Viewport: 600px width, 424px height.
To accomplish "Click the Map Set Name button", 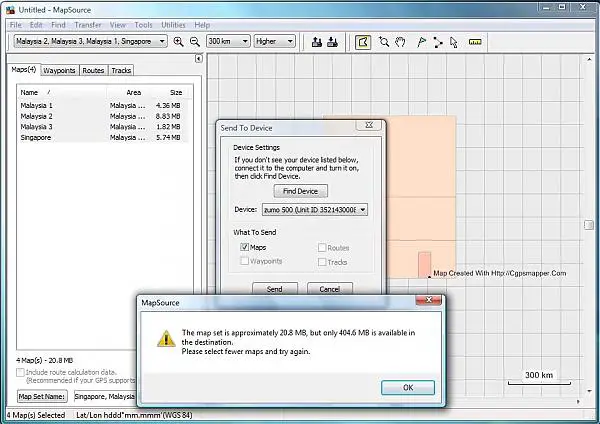I will click(x=42, y=396).
